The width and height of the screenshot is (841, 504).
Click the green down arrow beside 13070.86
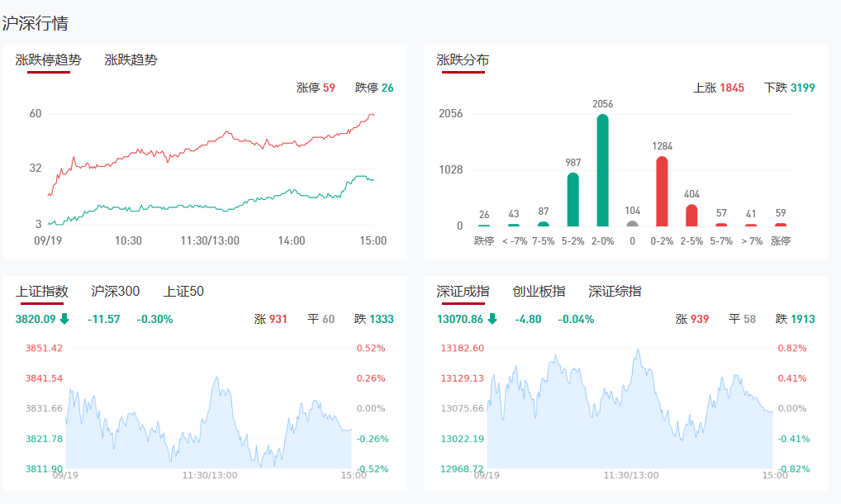[x=492, y=319]
